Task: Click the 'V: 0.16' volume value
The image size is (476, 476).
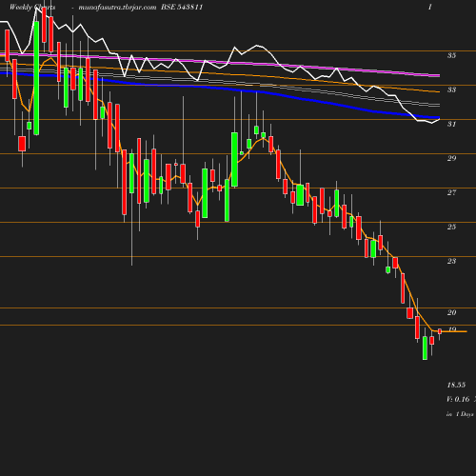Action: click(x=458, y=399)
